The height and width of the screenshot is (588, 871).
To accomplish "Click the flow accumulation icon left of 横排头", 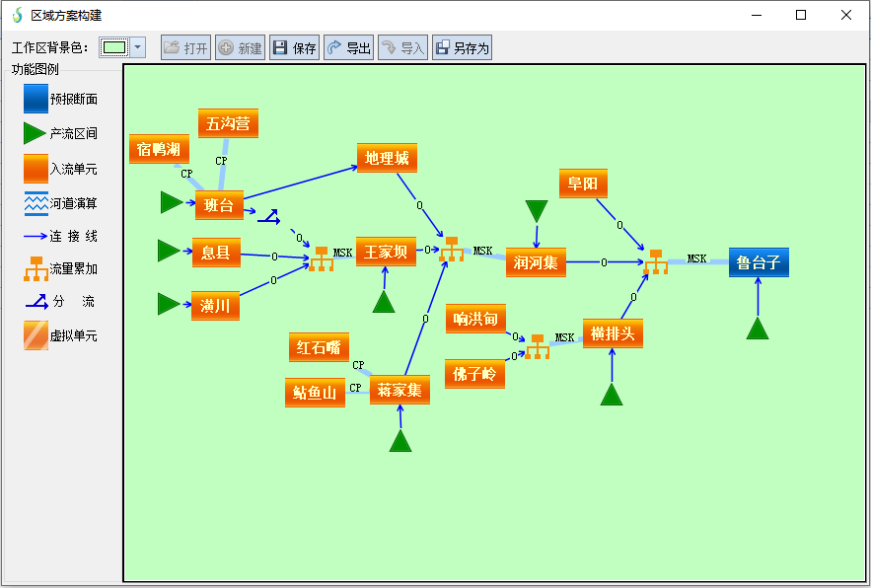I will pyautogui.click(x=538, y=346).
